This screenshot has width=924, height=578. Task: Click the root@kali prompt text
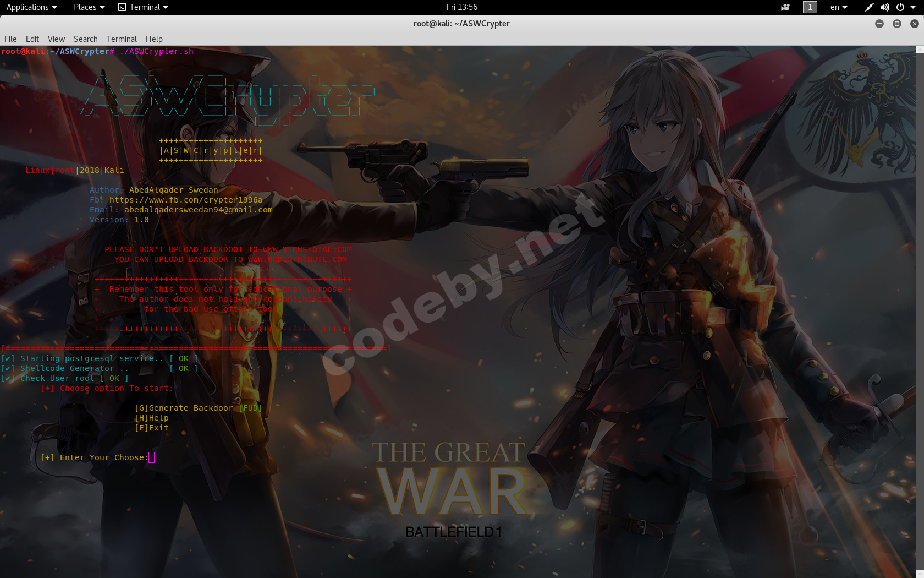point(23,51)
